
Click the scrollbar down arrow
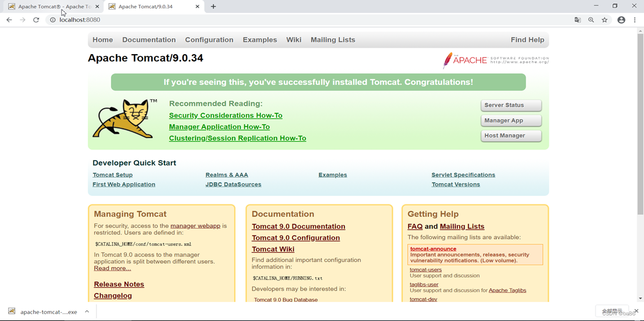pos(640,299)
